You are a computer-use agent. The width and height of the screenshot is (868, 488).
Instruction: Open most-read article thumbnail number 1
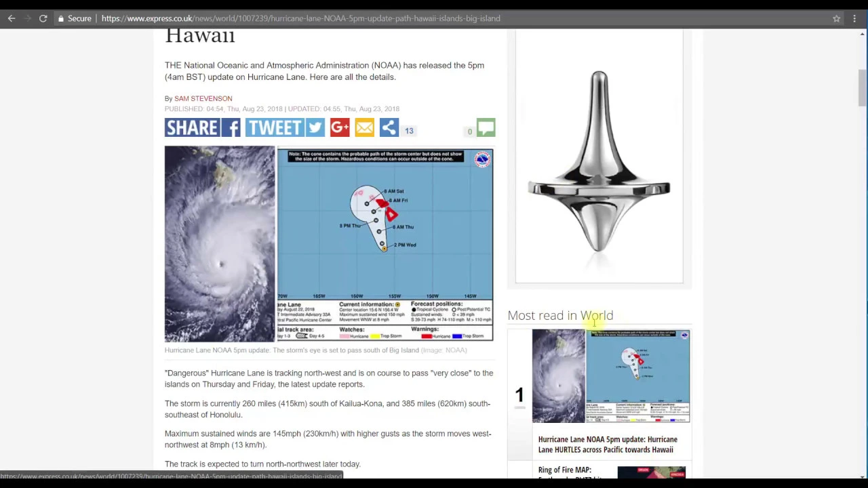pos(611,376)
